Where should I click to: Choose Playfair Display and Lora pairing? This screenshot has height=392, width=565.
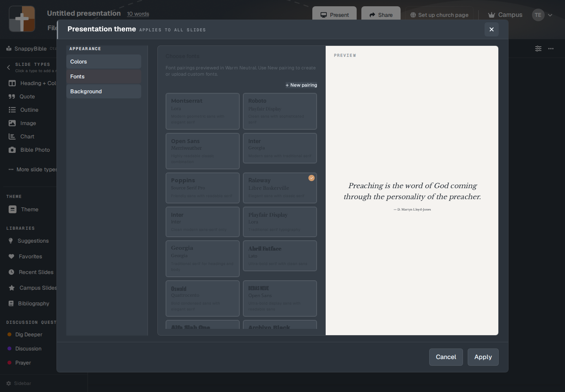tap(280, 222)
